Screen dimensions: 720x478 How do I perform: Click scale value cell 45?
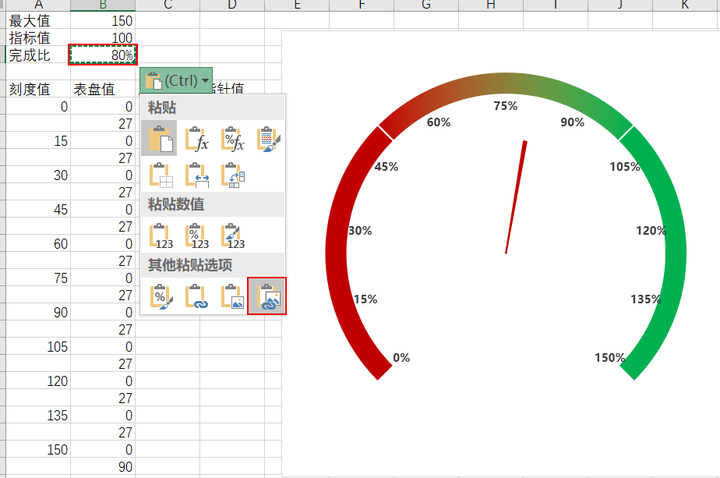pos(38,209)
